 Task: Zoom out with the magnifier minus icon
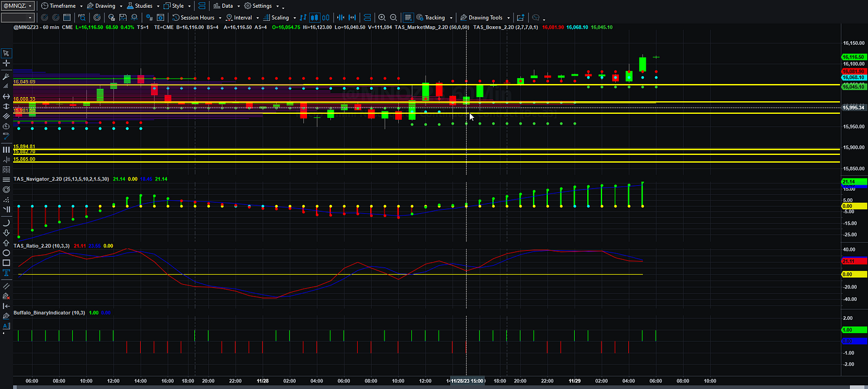coord(393,17)
